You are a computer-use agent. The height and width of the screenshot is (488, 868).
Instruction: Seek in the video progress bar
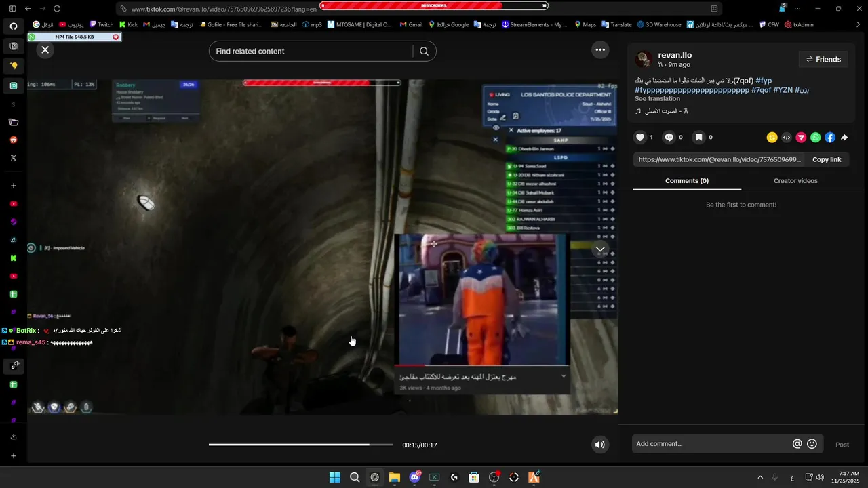[x=301, y=445]
